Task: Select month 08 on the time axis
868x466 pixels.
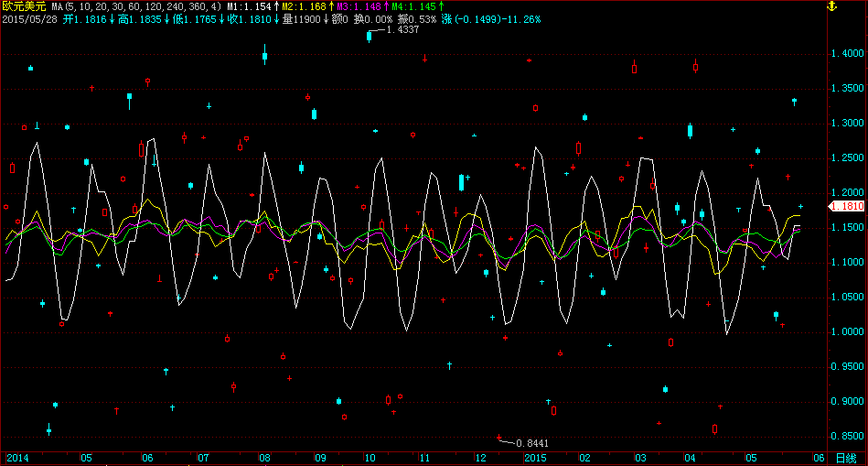Action: [x=264, y=457]
